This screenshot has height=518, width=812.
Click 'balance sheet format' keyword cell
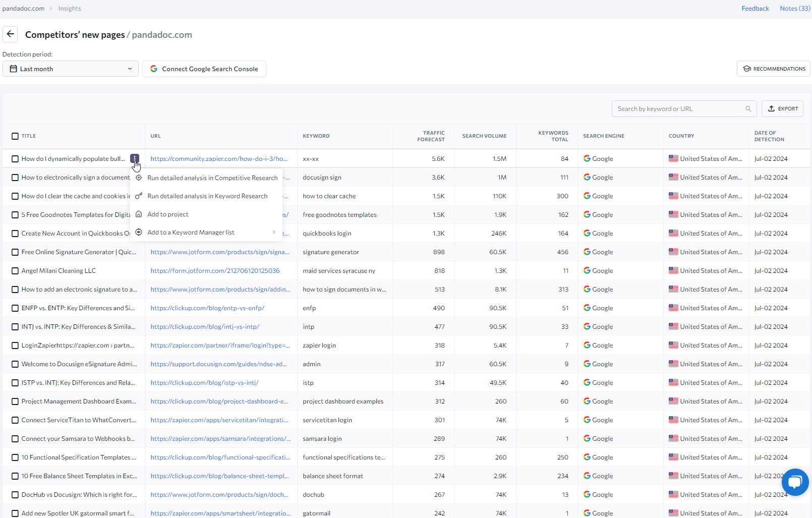[333, 476]
